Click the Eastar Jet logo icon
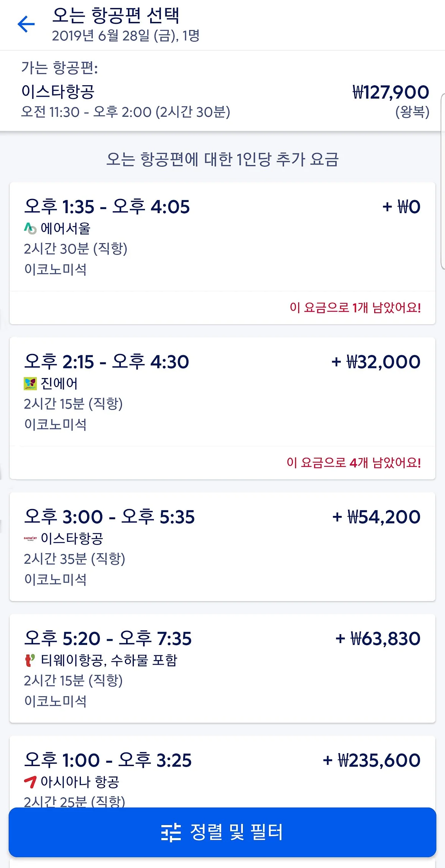Screen dimensions: 445x868 30,538
